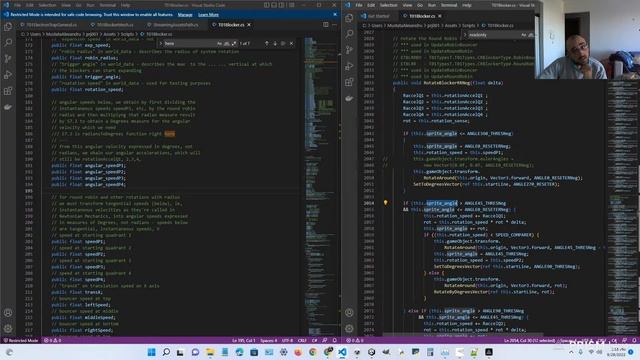Click the lightbulb code action at line 2054

coord(385,202)
